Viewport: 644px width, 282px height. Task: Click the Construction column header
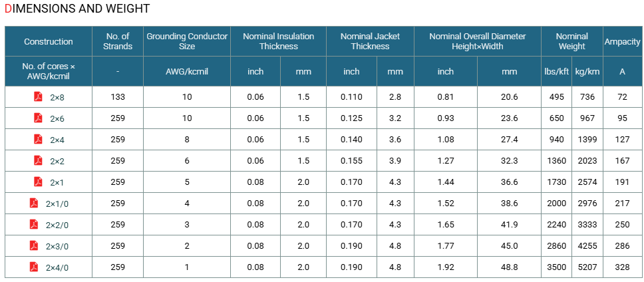click(49, 41)
